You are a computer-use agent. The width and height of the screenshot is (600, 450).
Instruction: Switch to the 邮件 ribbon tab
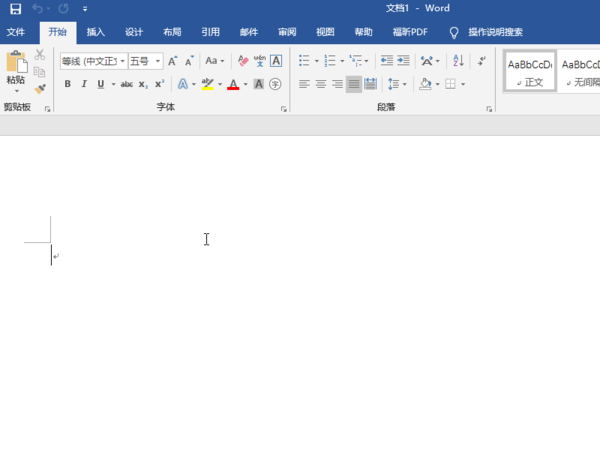249,32
